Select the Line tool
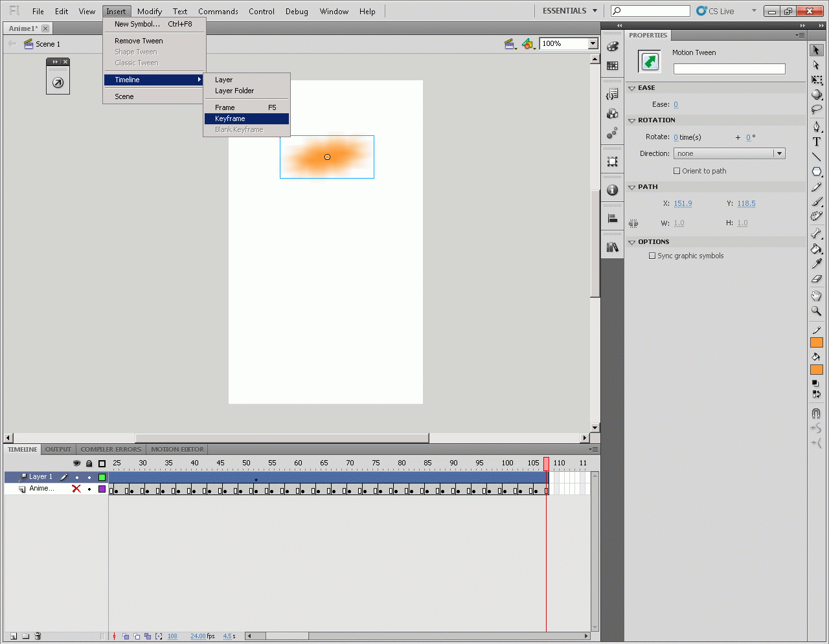This screenshot has height=644, width=829. (816, 157)
